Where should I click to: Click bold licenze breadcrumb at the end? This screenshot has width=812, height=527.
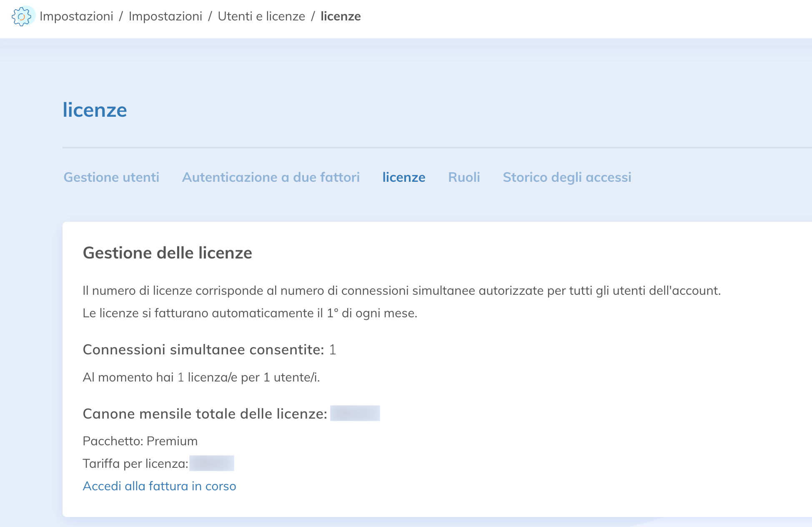point(340,17)
